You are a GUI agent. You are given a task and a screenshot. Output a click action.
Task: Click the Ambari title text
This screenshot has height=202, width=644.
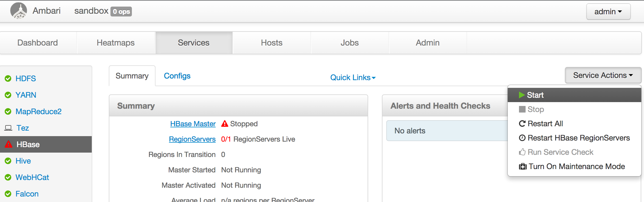tap(46, 11)
